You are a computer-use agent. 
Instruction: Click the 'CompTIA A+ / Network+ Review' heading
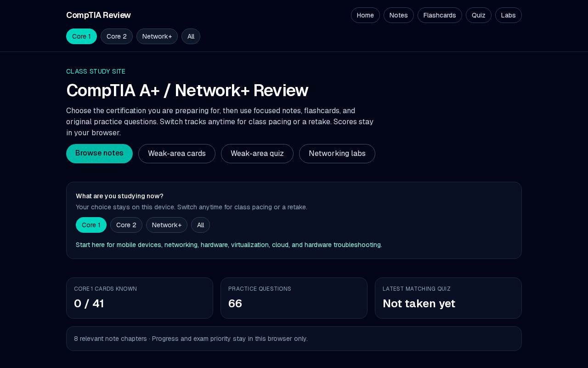[187, 90]
